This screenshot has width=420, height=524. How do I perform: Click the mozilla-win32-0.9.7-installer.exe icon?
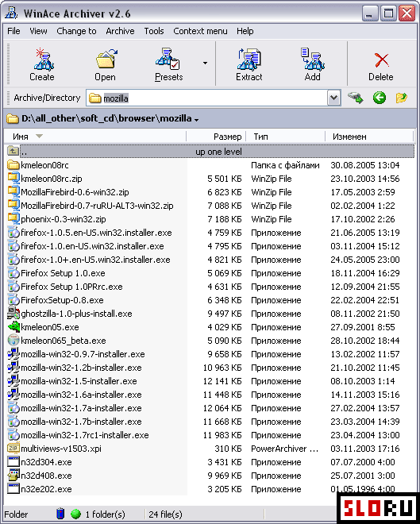coord(13,354)
